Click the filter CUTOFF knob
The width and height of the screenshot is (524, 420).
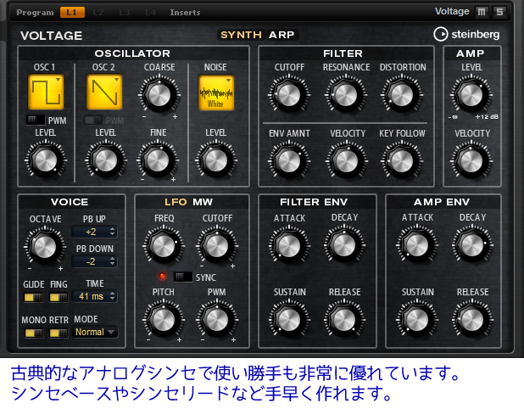(x=289, y=95)
